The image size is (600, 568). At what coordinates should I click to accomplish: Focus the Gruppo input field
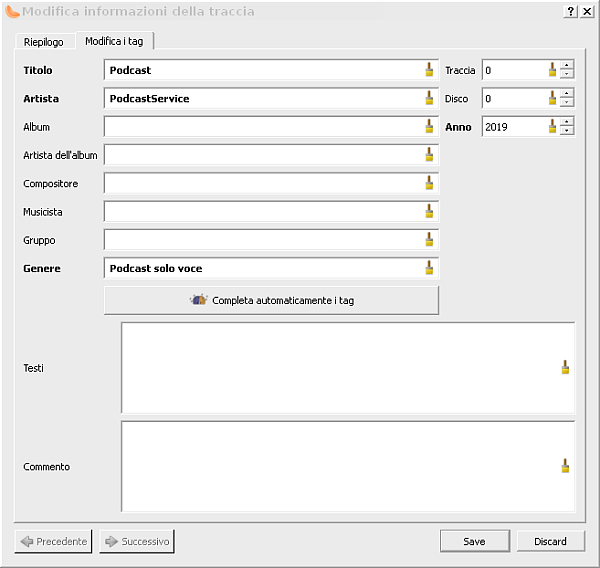262,240
